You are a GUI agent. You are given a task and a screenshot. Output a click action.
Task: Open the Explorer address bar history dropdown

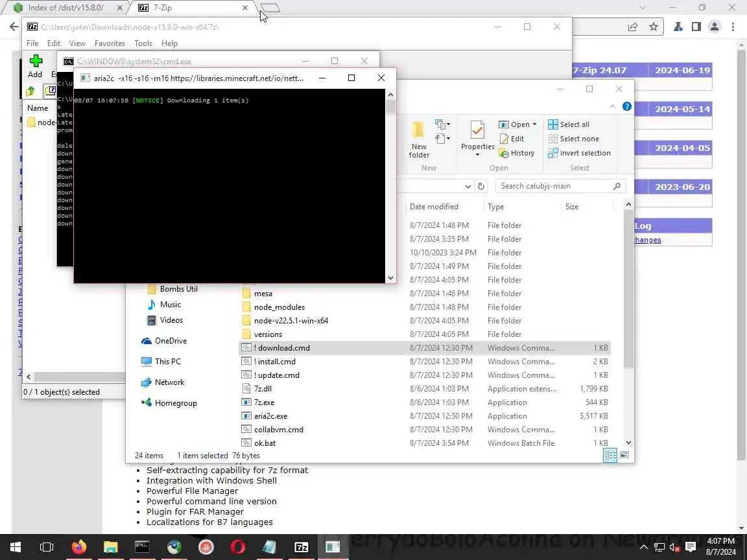coord(468,186)
